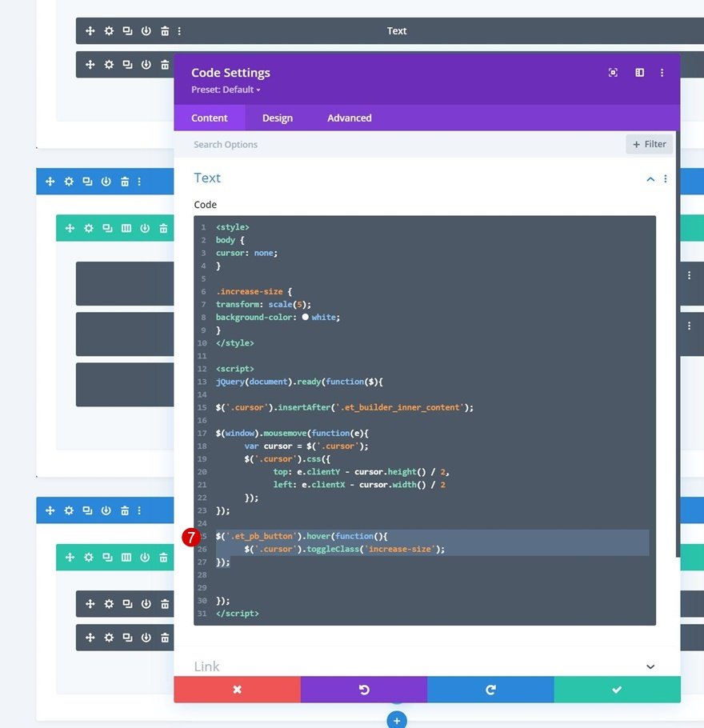Click the 'var cursor' code line
Screen dimensions: 704x728
[306, 446]
